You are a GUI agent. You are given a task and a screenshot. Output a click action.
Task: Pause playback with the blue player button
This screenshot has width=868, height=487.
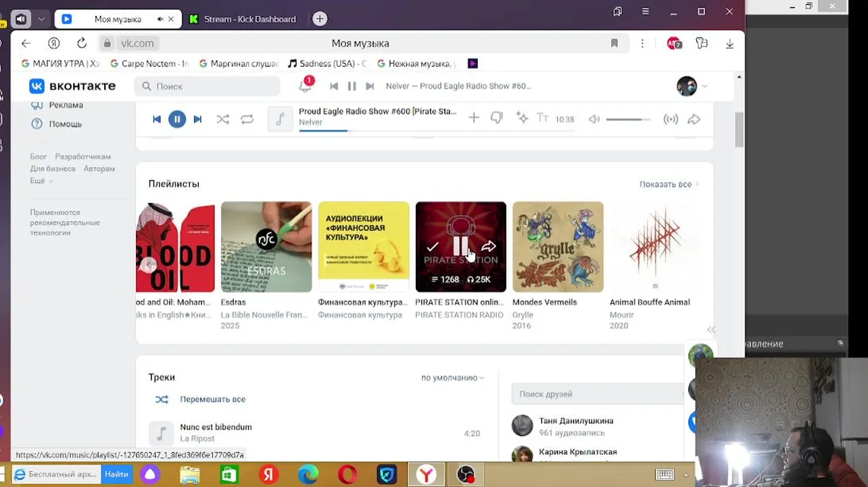(177, 119)
